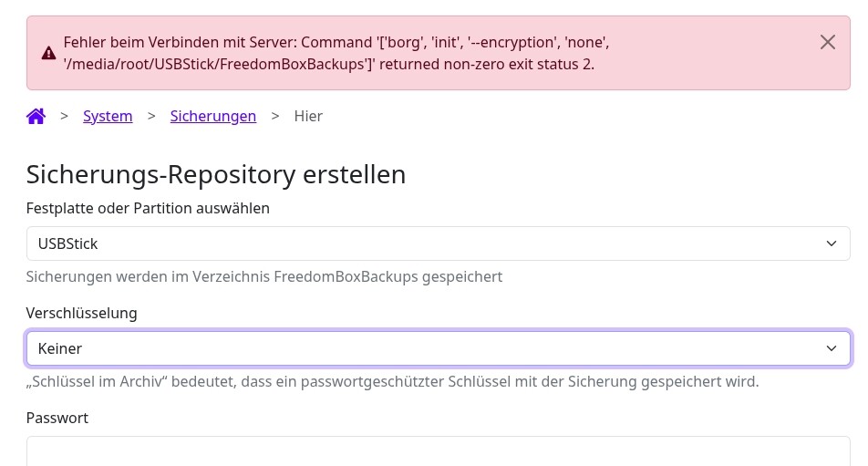Image resolution: width=868 pixels, height=466 pixels.
Task: Click the Hier breadcrumb item
Action: click(308, 116)
